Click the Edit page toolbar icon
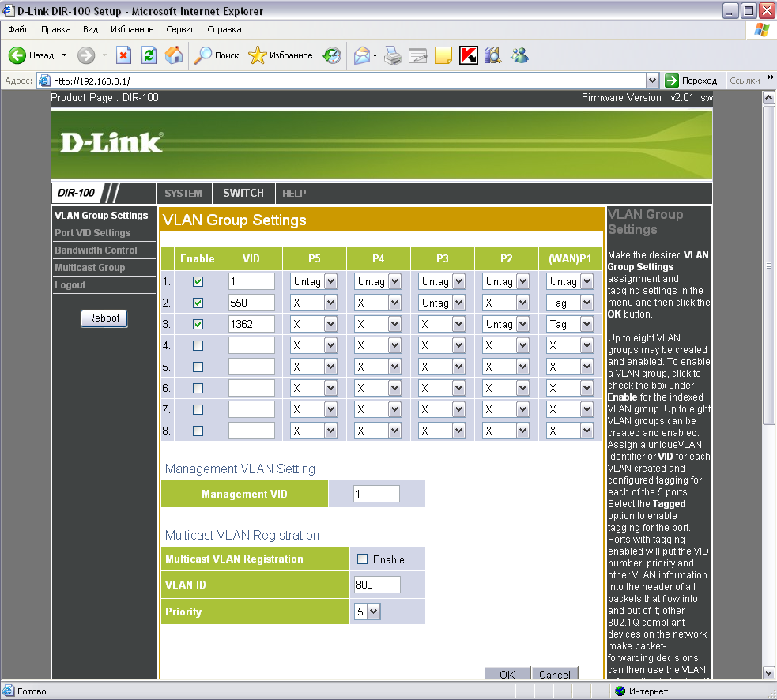This screenshot has height=700, width=777. [417, 56]
